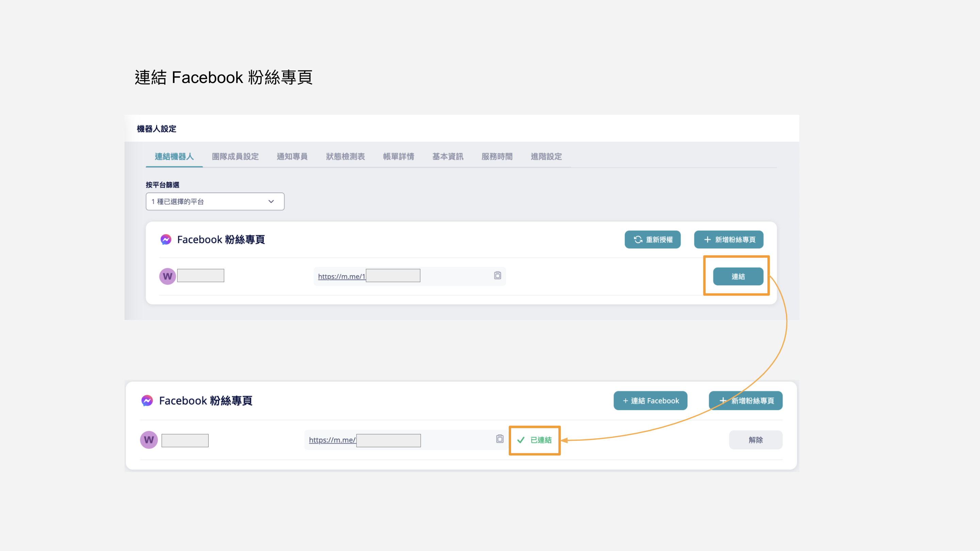Click Messenger icon in lower Facebook card
Screen dimensions: 980x551
point(147,400)
